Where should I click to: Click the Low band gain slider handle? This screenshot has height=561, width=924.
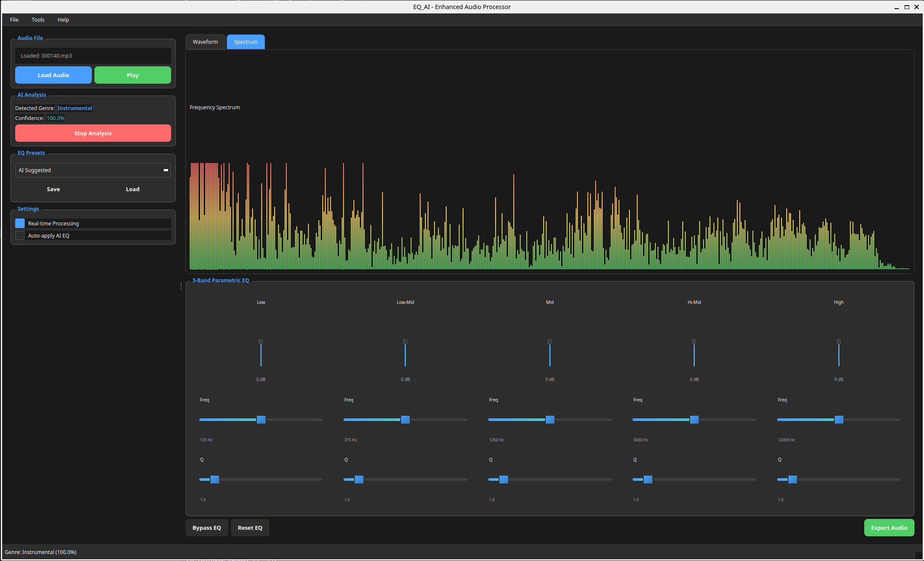(261, 342)
